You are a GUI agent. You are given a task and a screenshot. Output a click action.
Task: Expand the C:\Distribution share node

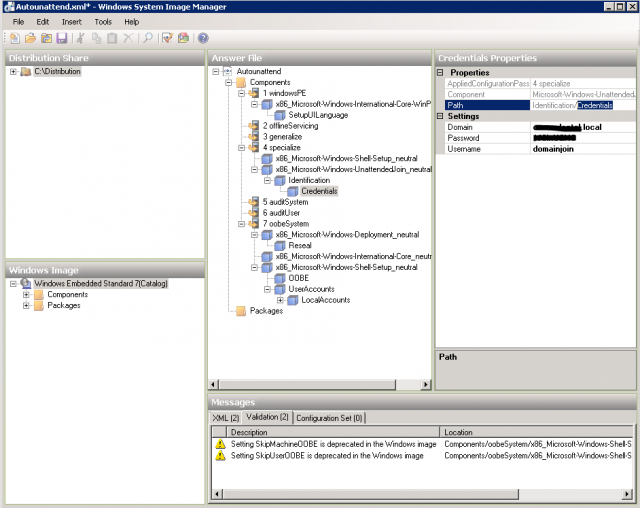point(13,72)
